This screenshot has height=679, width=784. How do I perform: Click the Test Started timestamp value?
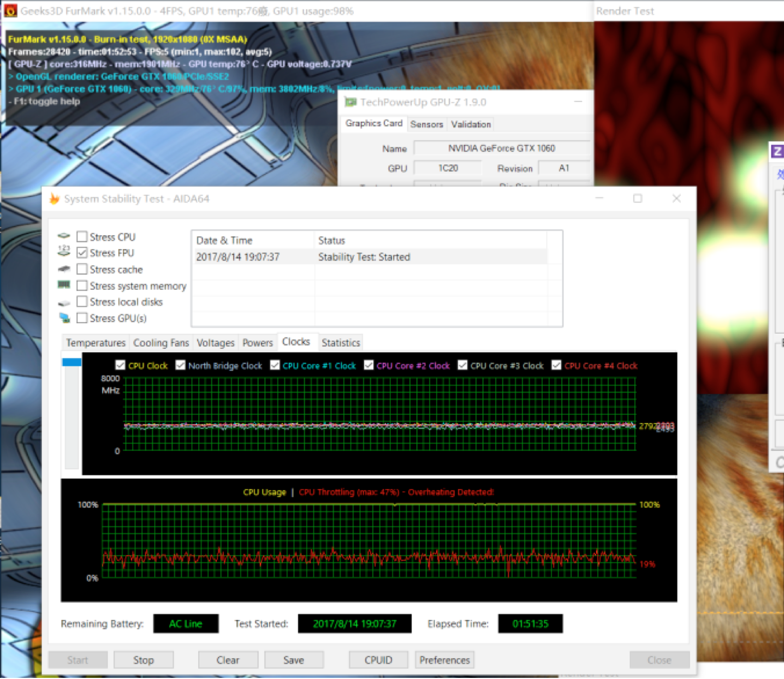tap(354, 623)
